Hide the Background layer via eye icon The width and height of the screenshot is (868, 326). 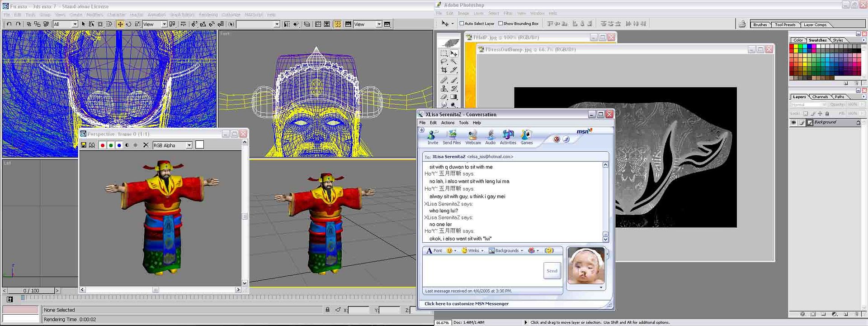[x=793, y=123]
